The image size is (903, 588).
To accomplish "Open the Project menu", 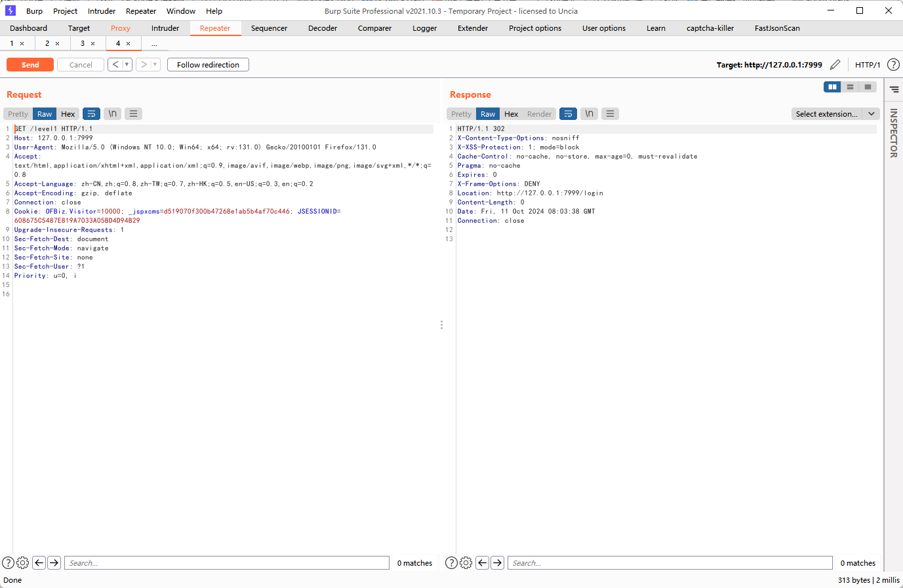I will 66,11.
